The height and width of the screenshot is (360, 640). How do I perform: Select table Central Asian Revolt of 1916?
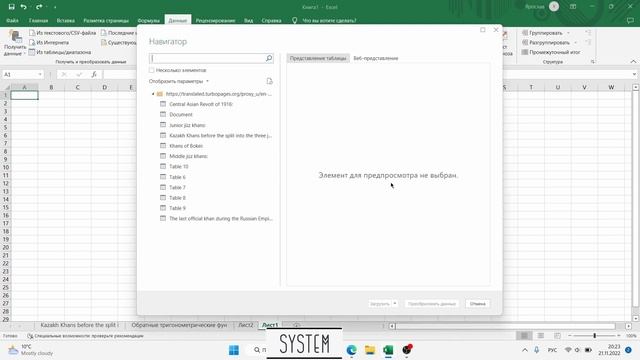[196, 104]
